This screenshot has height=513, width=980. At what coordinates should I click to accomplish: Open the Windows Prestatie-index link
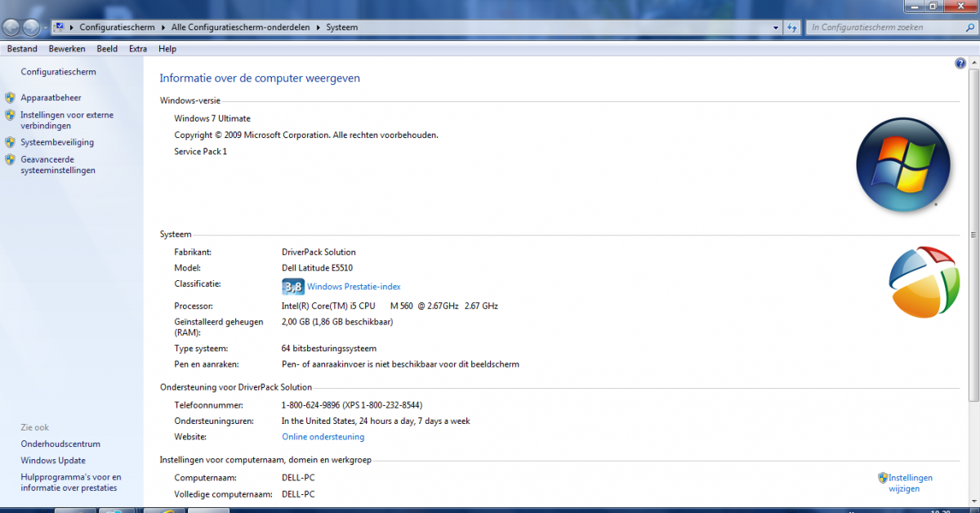click(x=354, y=287)
